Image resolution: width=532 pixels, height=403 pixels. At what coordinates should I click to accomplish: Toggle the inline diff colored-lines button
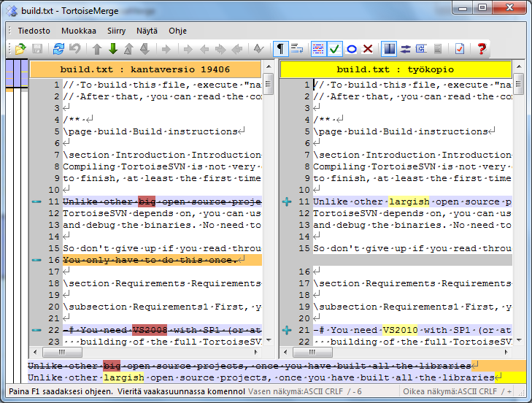(319, 49)
